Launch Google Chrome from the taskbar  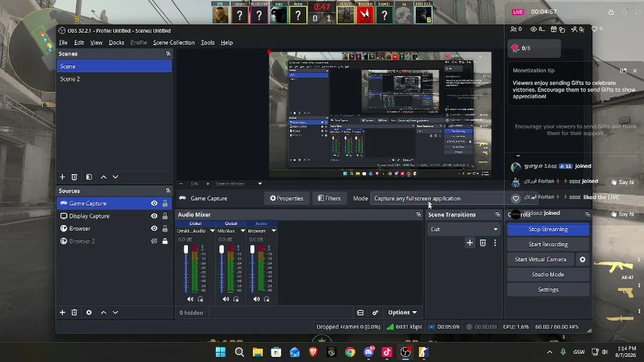coord(350,352)
